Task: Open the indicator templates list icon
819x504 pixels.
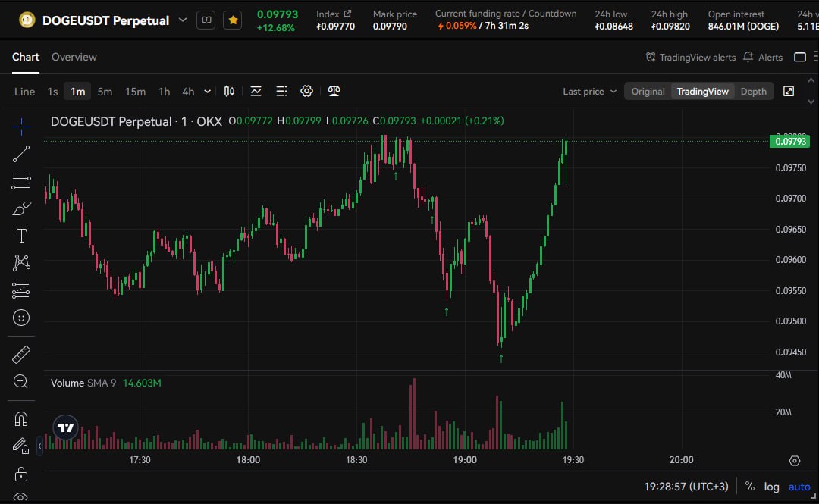Action: click(x=281, y=92)
